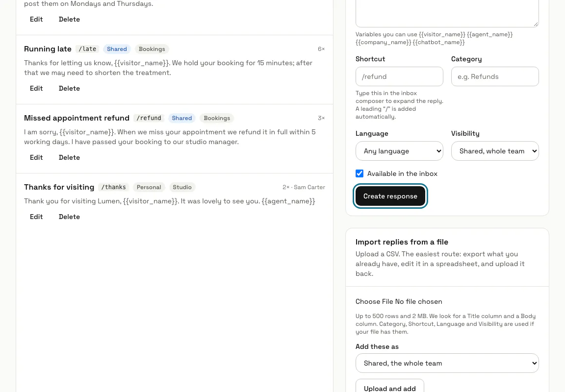Click the /late shortcut tag

point(87,49)
